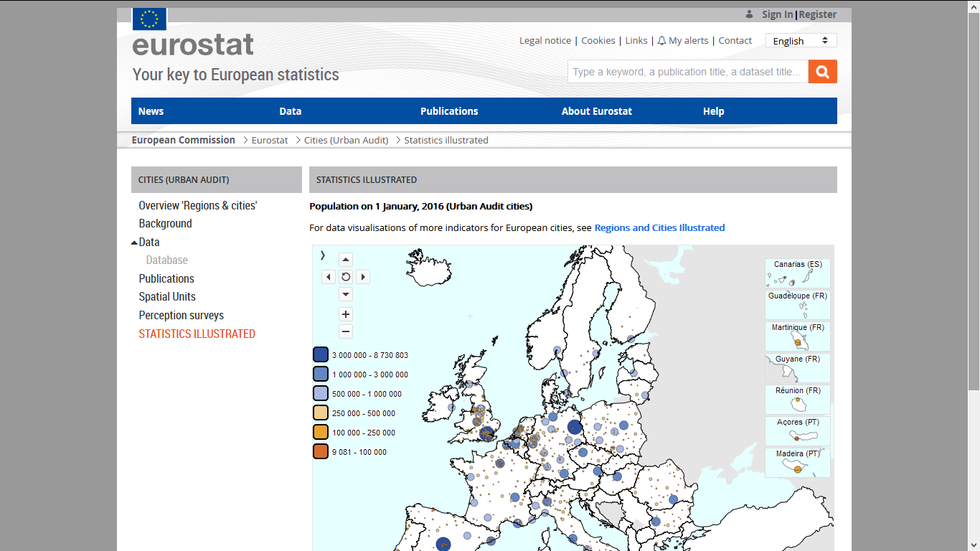The image size is (980, 551).
Task: Click the orange search magnifier button
Action: coord(823,72)
